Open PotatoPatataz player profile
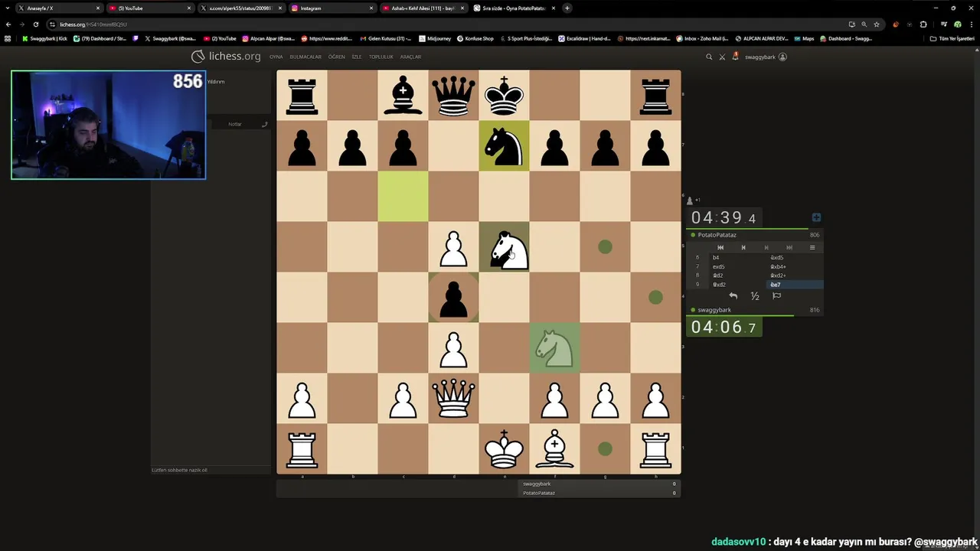This screenshot has width=980, height=551. click(717, 235)
